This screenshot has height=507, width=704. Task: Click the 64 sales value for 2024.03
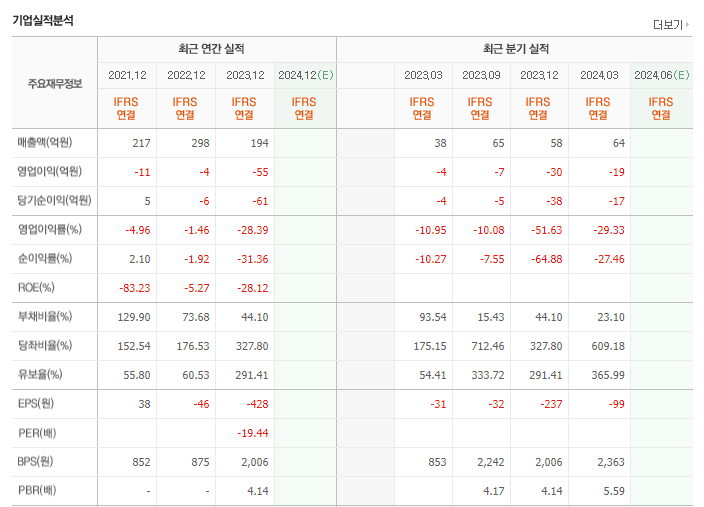(x=619, y=143)
